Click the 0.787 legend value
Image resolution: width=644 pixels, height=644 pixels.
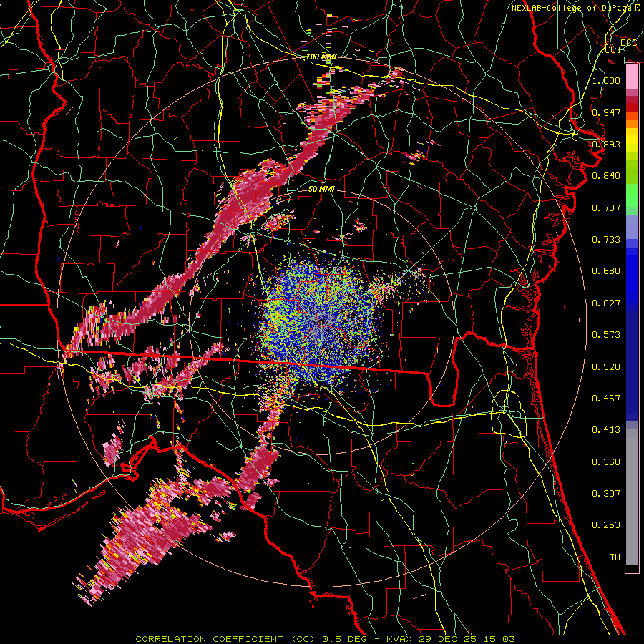pos(606,208)
